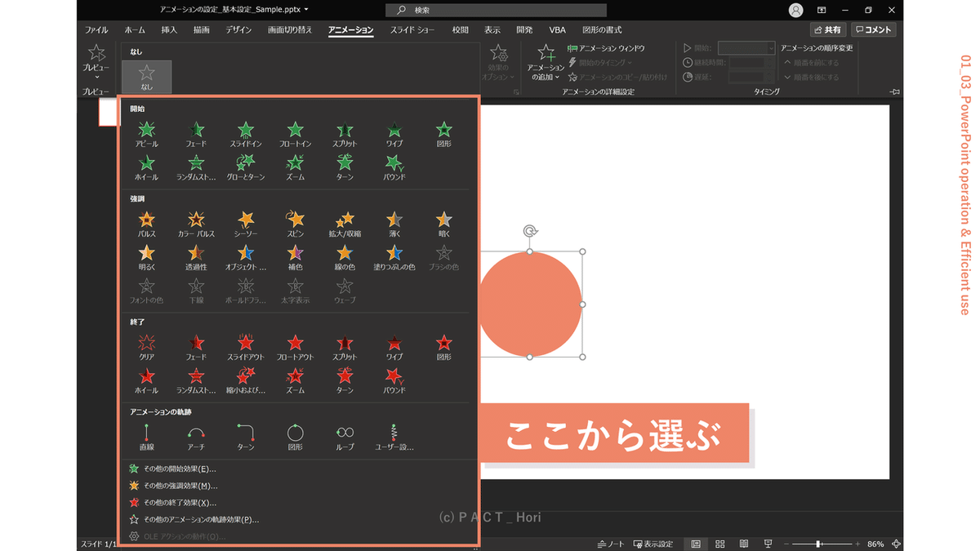Click the 検索 search box
This screenshot has width=980, height=551.
(496, 10)
